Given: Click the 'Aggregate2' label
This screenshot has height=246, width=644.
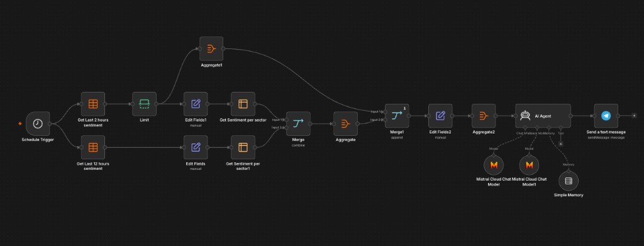Looking at the screenshot, I should pos(484,132).
